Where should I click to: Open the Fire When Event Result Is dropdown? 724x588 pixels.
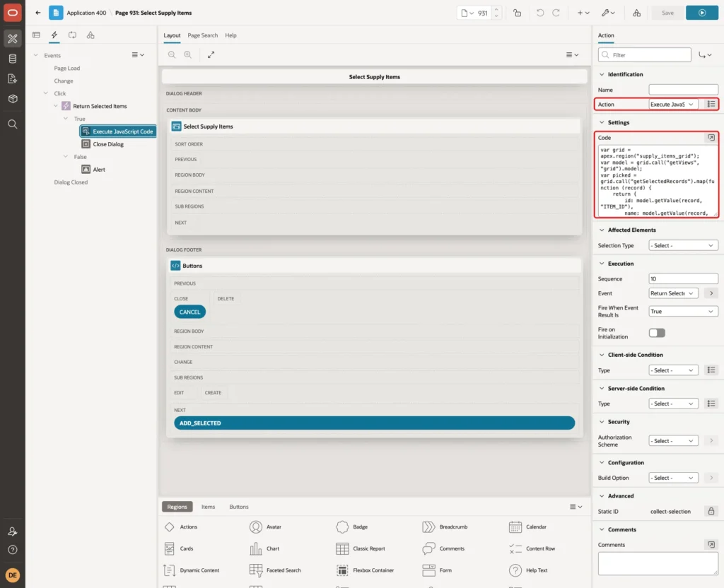point(684,312)
